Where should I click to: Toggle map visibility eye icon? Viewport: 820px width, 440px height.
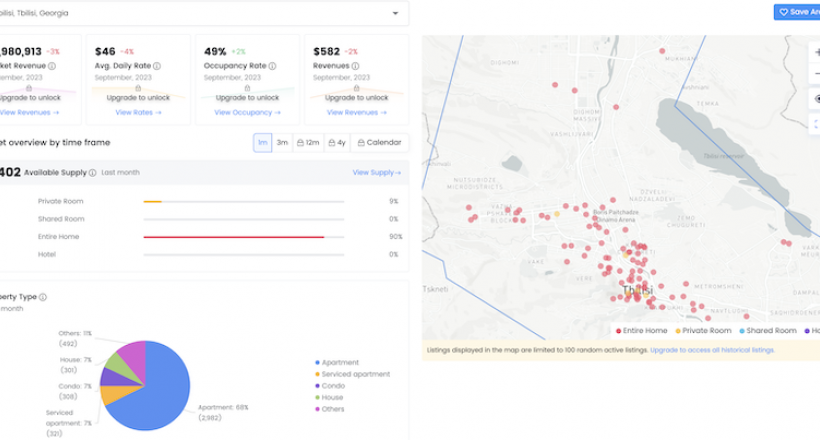816,99
